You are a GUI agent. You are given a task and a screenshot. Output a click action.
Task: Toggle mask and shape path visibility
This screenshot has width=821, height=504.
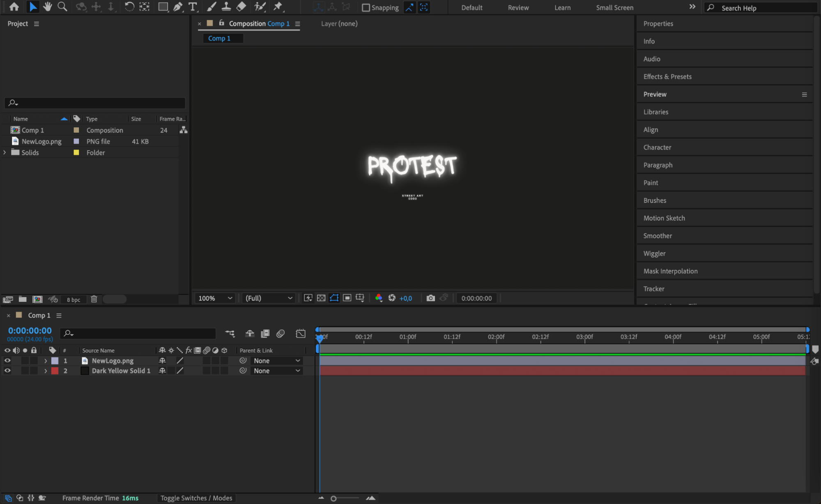click(x=334, y=298)
